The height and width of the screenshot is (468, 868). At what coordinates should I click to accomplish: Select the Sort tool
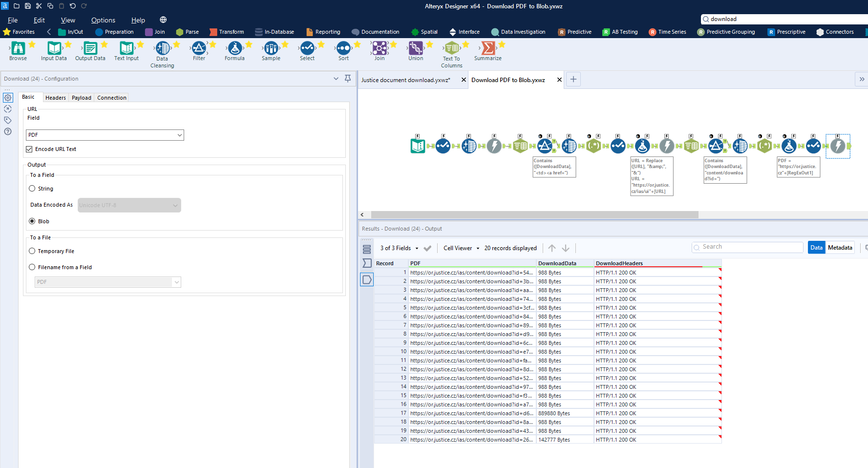pyautogui.click(x=343, y=49)
